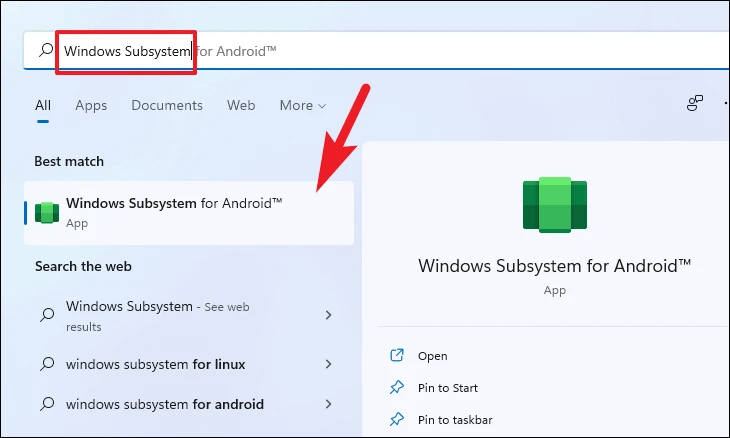Click the pin icon beside Pin to taskbar
Screen dimensions: 730x438
click(397, 419)
